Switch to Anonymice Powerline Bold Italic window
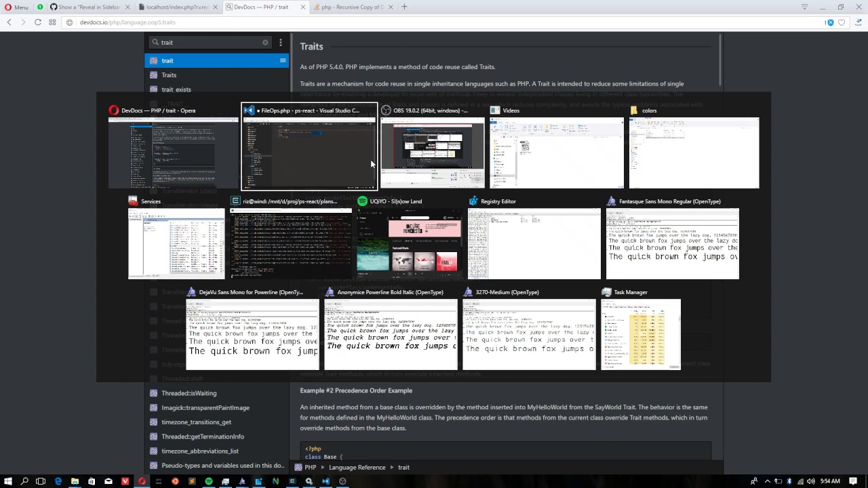 [x=391, y=328]
